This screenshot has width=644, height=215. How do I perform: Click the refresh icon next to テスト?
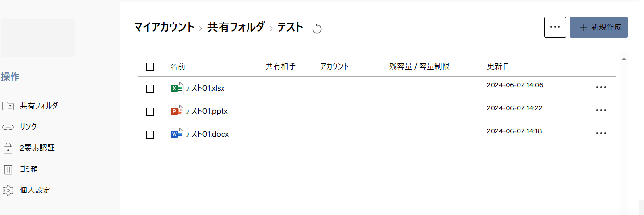317,29
